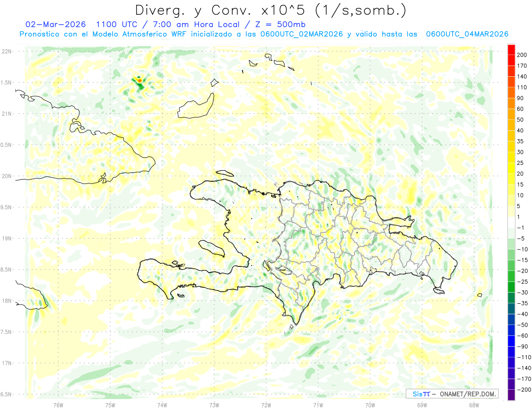Click the "17N" latitude label
Viewport: 532px width, 411px height.
pyautogui.click(x=6, y=363)
